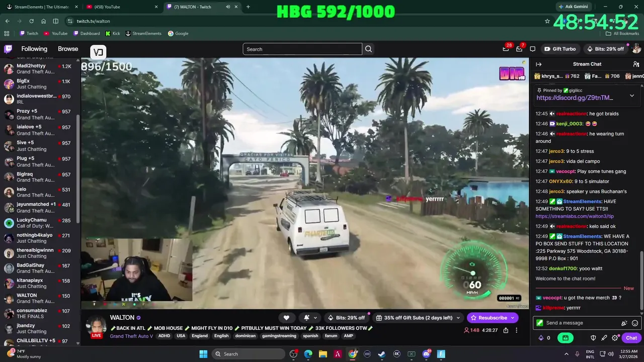Open the Grand Theft Auto V category link

(x=131, y=336)
